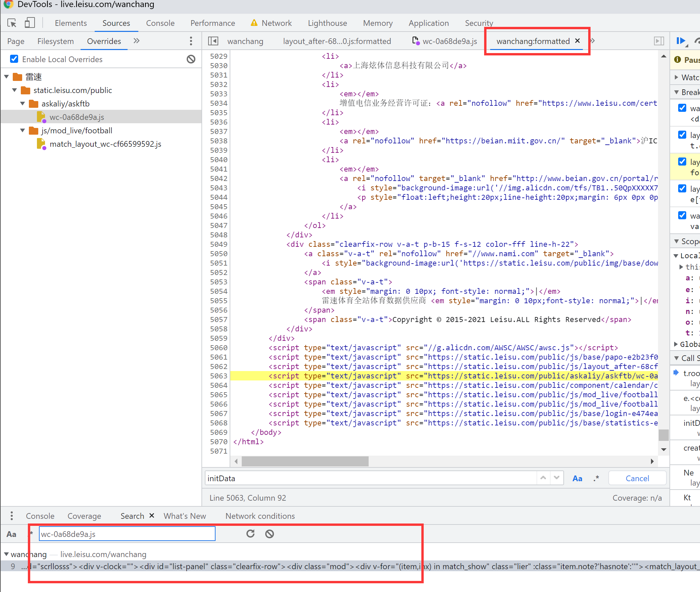Toggle the device toolbar icon

click(x=30, y=23)
